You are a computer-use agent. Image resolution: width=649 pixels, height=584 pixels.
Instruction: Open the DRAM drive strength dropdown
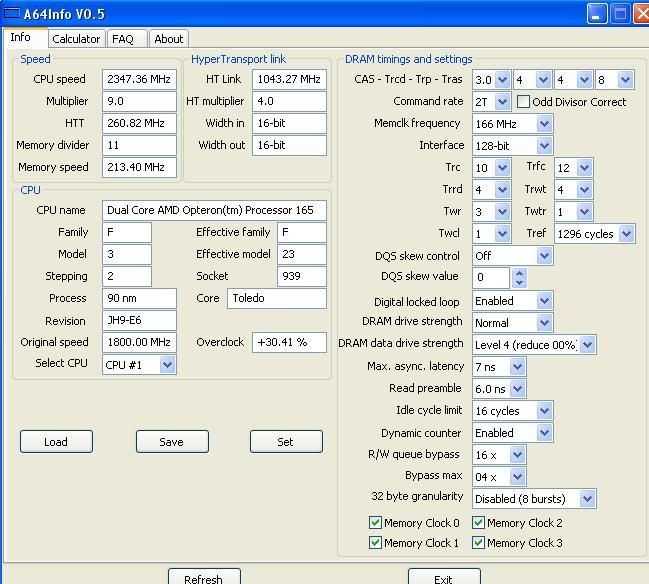(x=512, y=322)
